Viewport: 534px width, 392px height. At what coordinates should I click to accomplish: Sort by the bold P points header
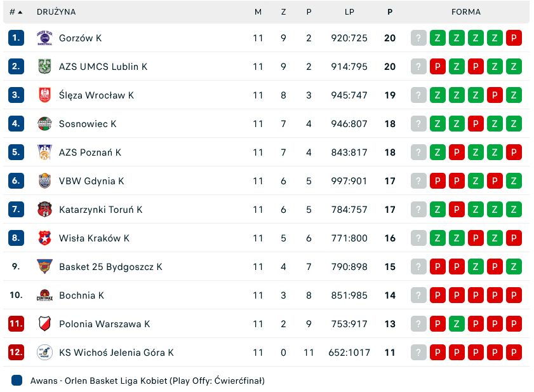click(x=390, y=12)
